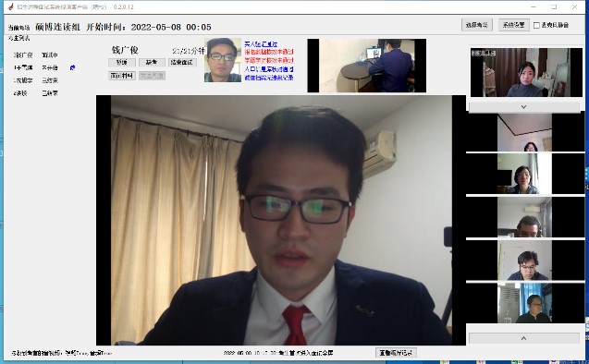
Task: Click the blue refresh icon in candidate list
Action: (x=72, y=67)
